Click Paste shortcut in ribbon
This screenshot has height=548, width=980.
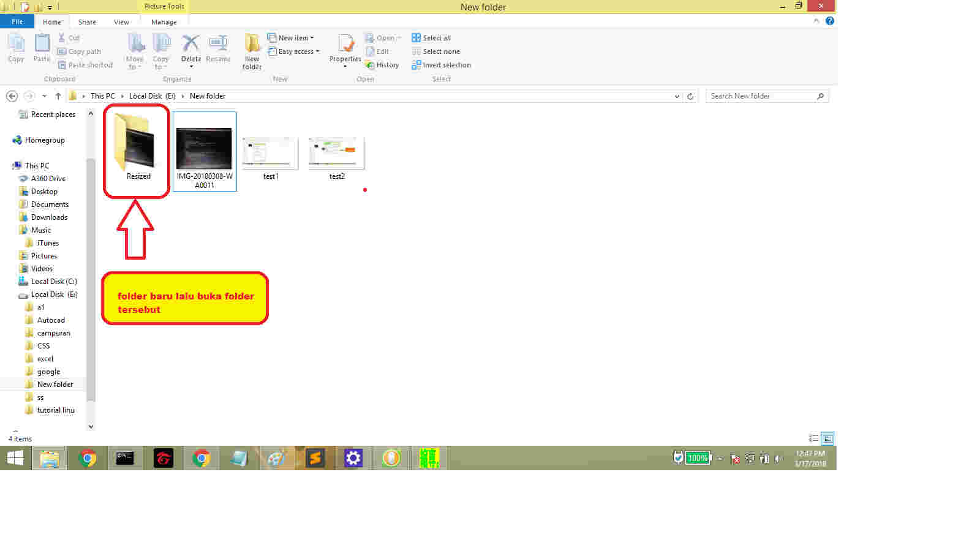tap(85, 65)
